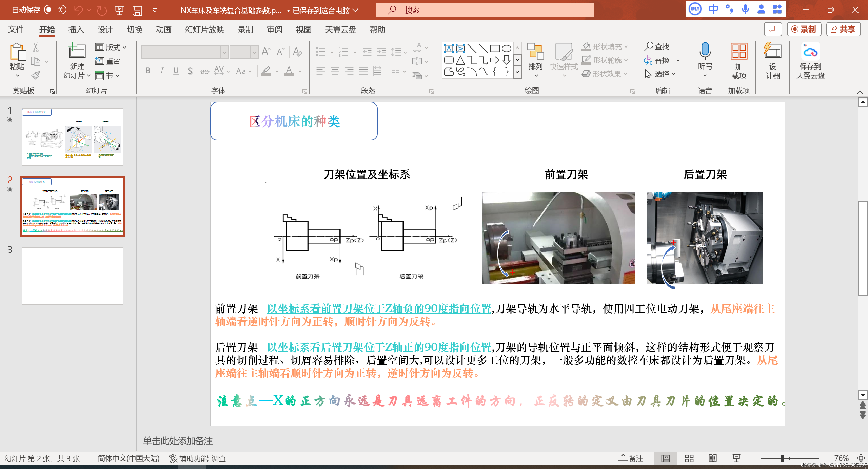The image size is (868, 469).
Task: Click the iFLY input method icon
Action: click(695, 10)
